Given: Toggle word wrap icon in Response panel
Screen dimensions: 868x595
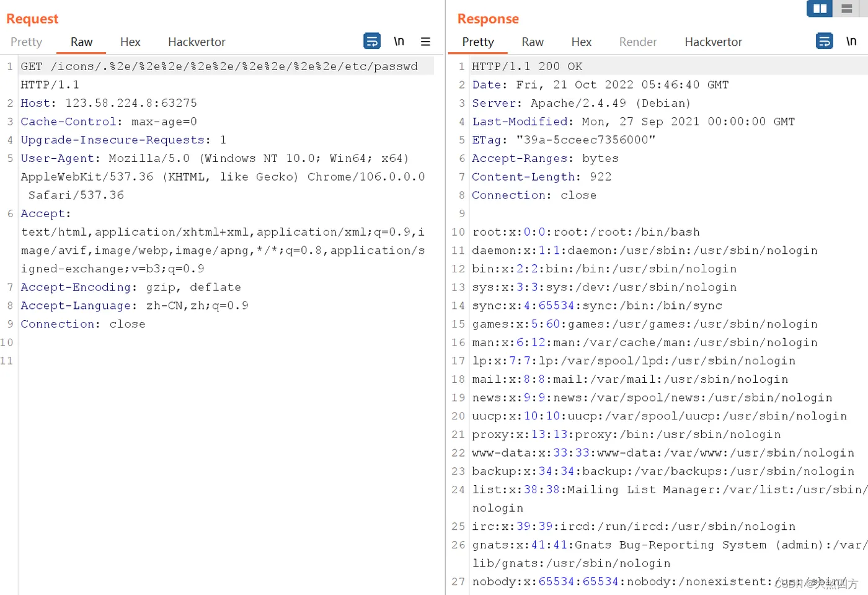Looking at the screenshot, I should [x=825, y=41].
